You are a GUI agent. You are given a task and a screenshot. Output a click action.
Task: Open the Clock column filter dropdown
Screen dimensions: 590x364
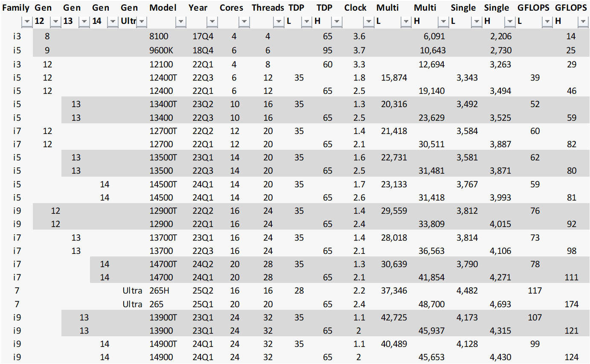(x=369, y=21)
